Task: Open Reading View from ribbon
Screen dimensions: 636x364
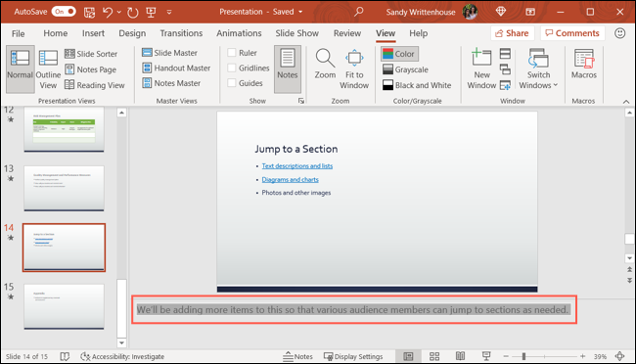Action: coord(95,85)
